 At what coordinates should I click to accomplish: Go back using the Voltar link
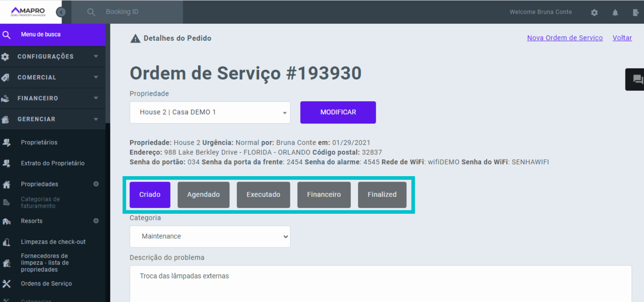pyautogui.click(x=622, y=38)
